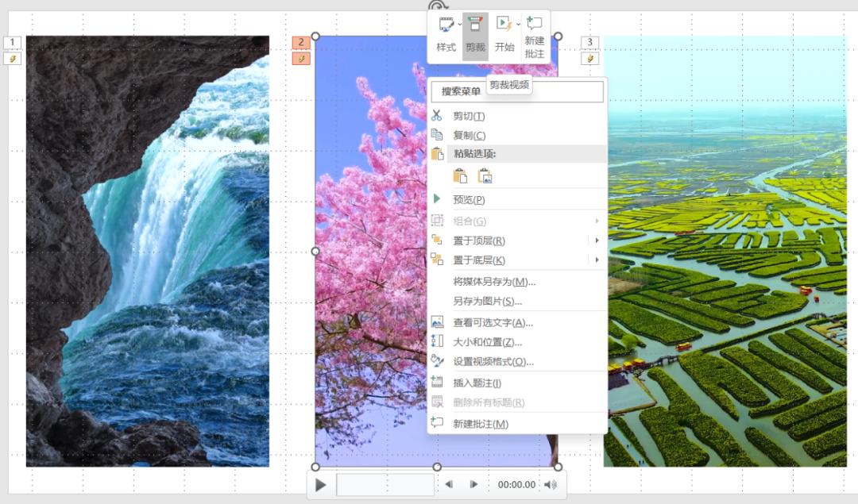
Task: Click the lightning animation icon under marker 1
Action: pos(12,59)
